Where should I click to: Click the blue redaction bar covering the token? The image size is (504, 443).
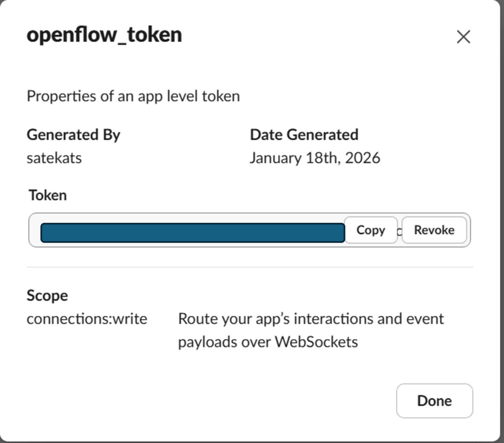click(192, 233)
